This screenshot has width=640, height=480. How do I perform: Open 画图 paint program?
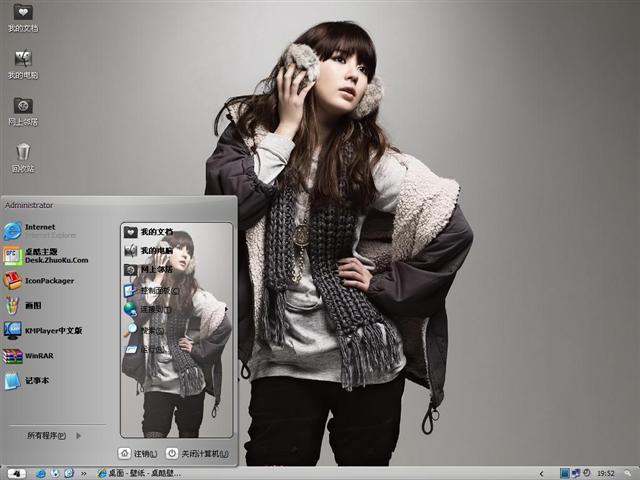click(22, 305)
